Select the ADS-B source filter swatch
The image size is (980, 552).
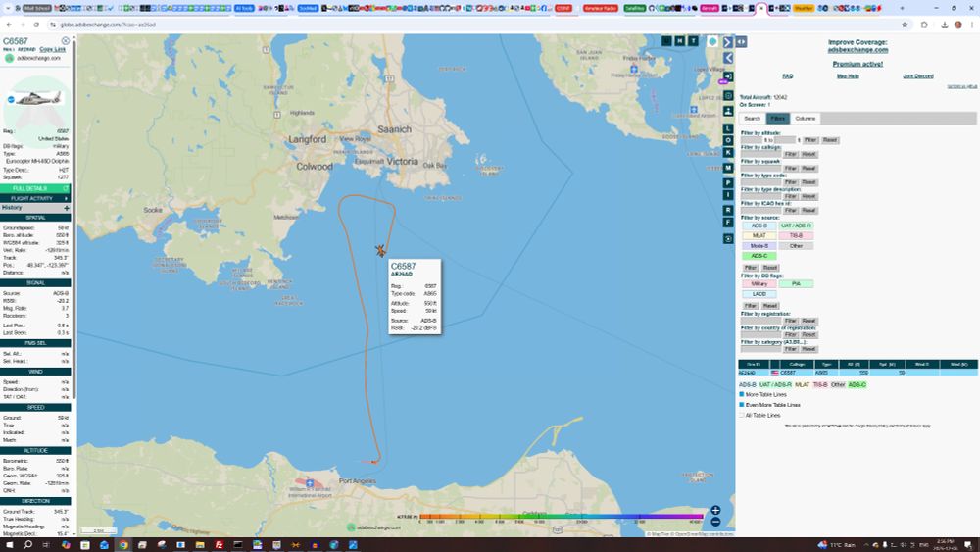click(759, 226)
